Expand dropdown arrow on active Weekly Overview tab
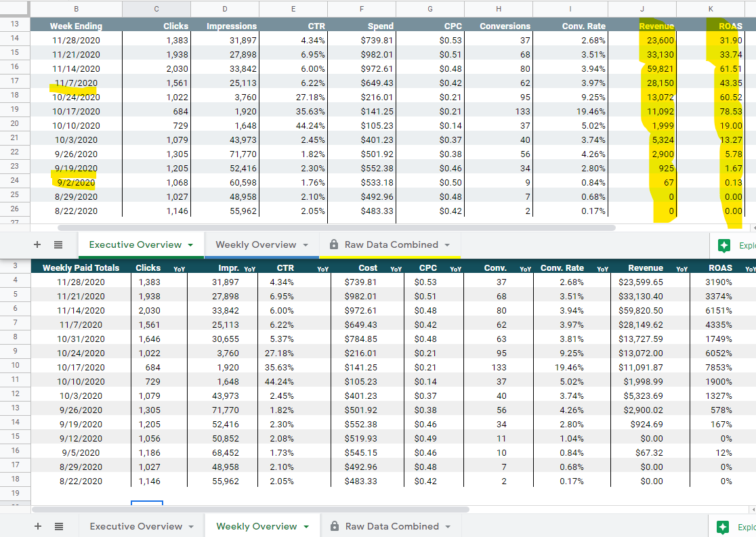Viewport: 756px width, 537px height. point(306,527)
